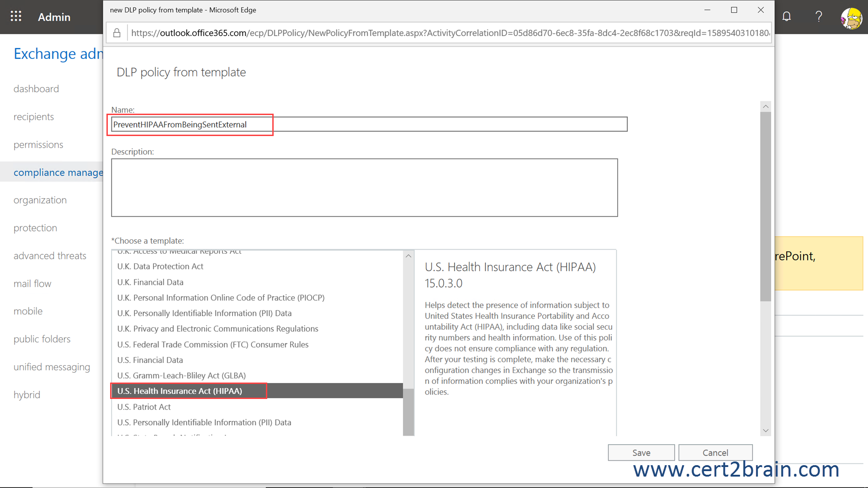
Task: Click into the policy Name field
Action: point(369,124)
